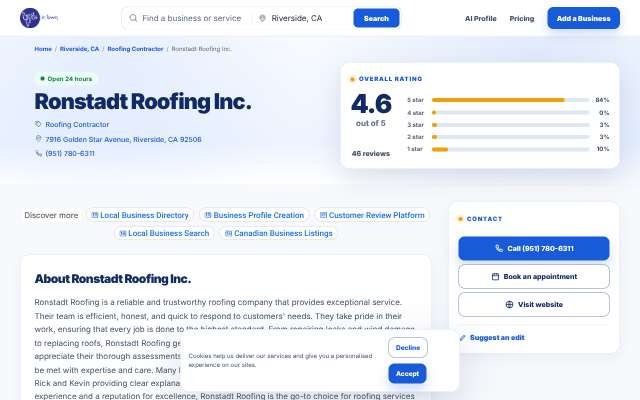Open Business Profile Creation link

pos(254,215)
